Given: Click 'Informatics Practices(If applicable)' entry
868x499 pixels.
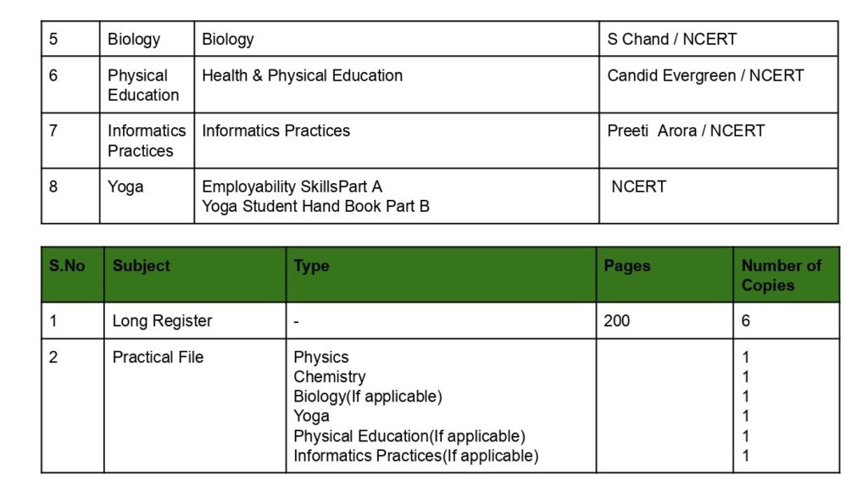Looking at the screenshot, I should point(415,456).
